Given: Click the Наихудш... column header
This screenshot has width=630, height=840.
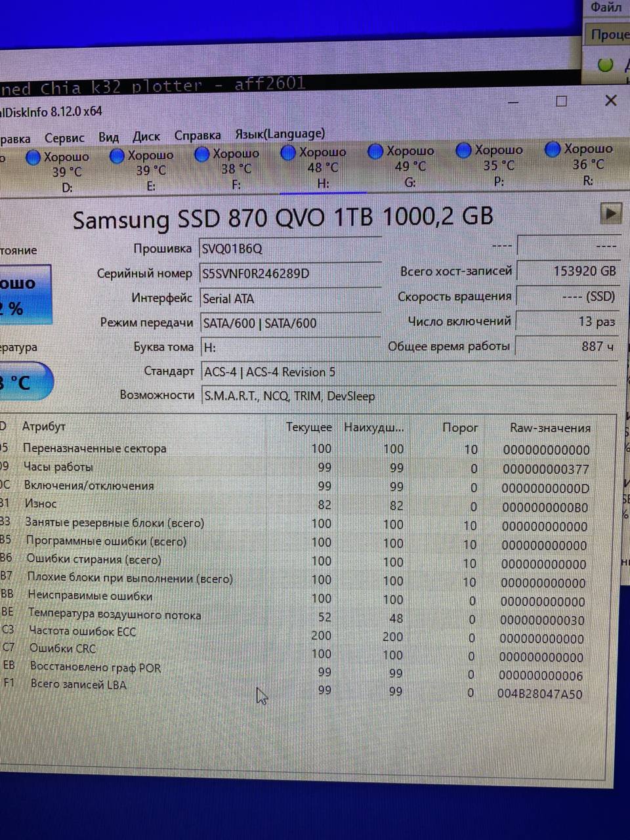Looking at the screenshot, I should pyautogui.click(x=374, y=428).
